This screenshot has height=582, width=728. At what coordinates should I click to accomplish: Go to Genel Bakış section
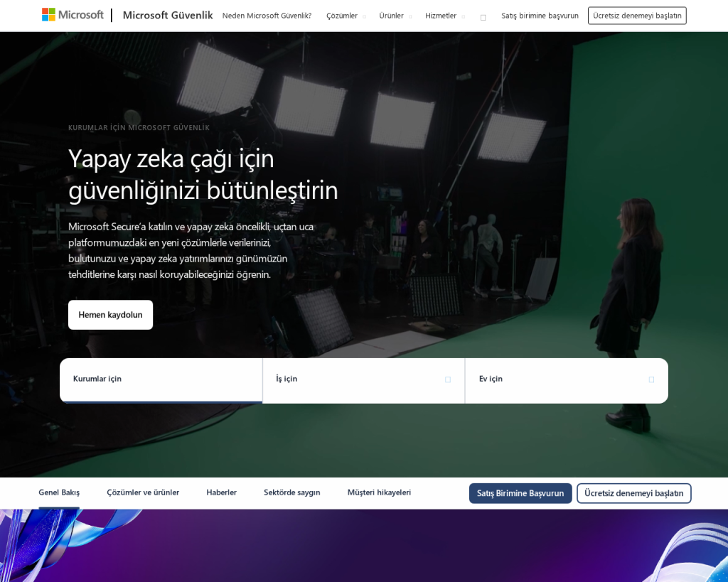pyautogui.click(x=59, y=492)
